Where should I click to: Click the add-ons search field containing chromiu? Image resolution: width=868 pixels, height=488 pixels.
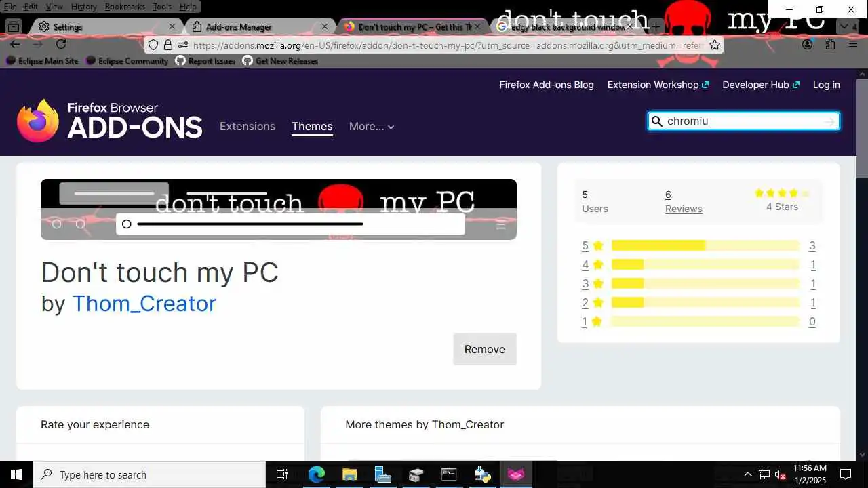tap(744, 121)
